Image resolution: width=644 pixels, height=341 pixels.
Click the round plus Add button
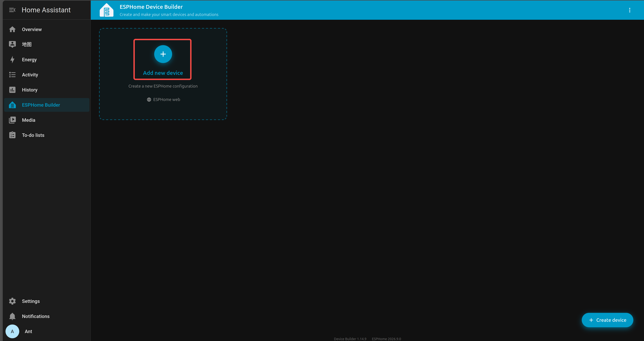pos(163,54)
